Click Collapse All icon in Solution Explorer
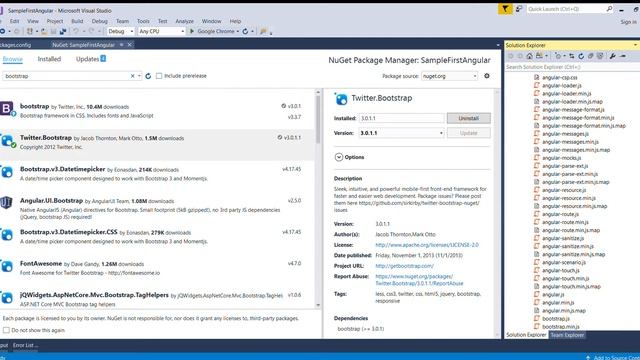 [590, 56]
